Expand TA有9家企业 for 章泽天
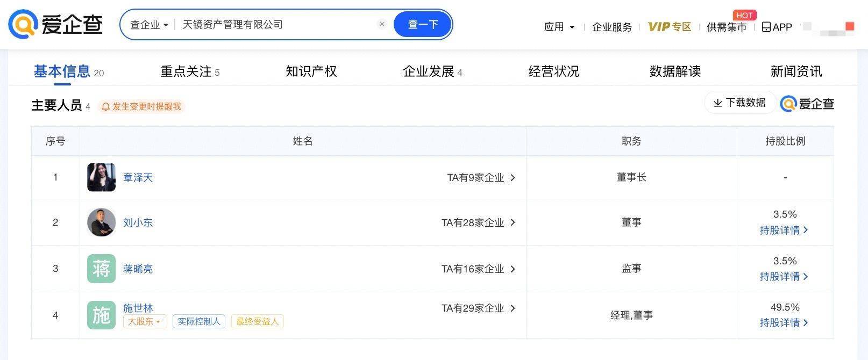Screen dimensions: 868x360 [x=481, y=177]
